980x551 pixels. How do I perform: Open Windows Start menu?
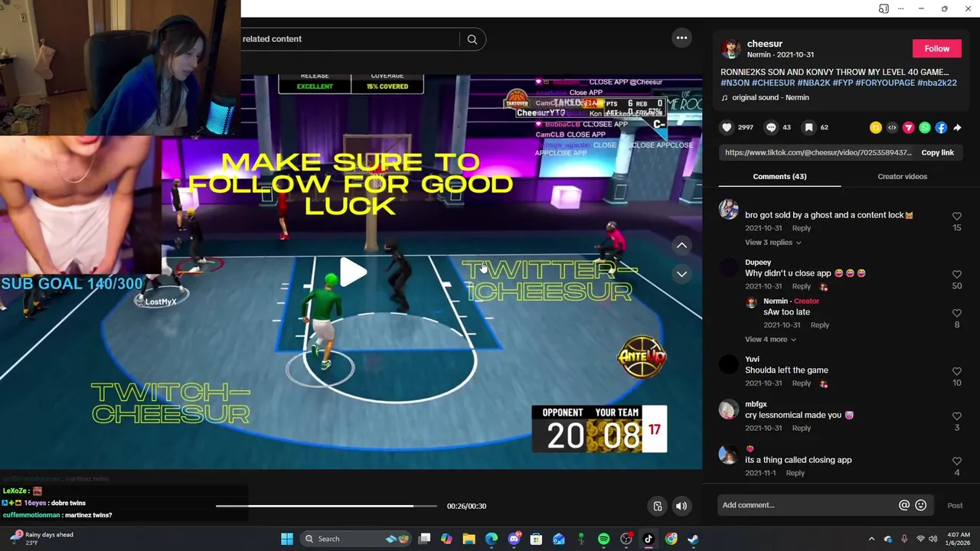click(287, 539)
